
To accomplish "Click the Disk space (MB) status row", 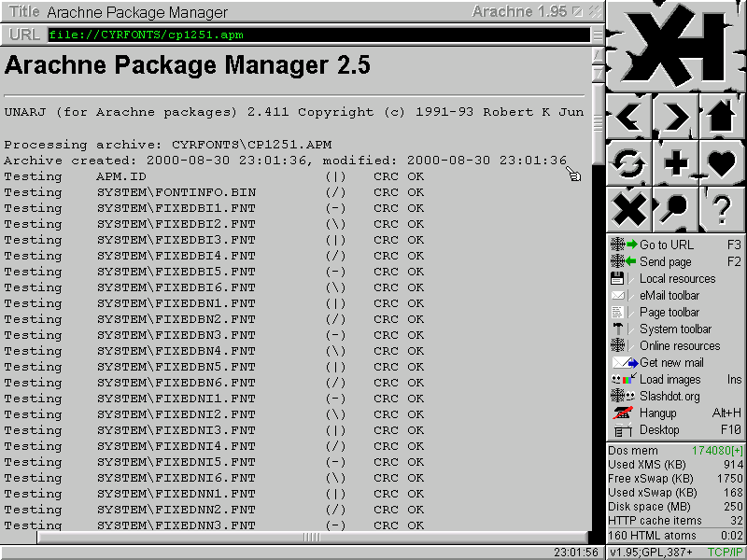I will [x=675, y=507].
